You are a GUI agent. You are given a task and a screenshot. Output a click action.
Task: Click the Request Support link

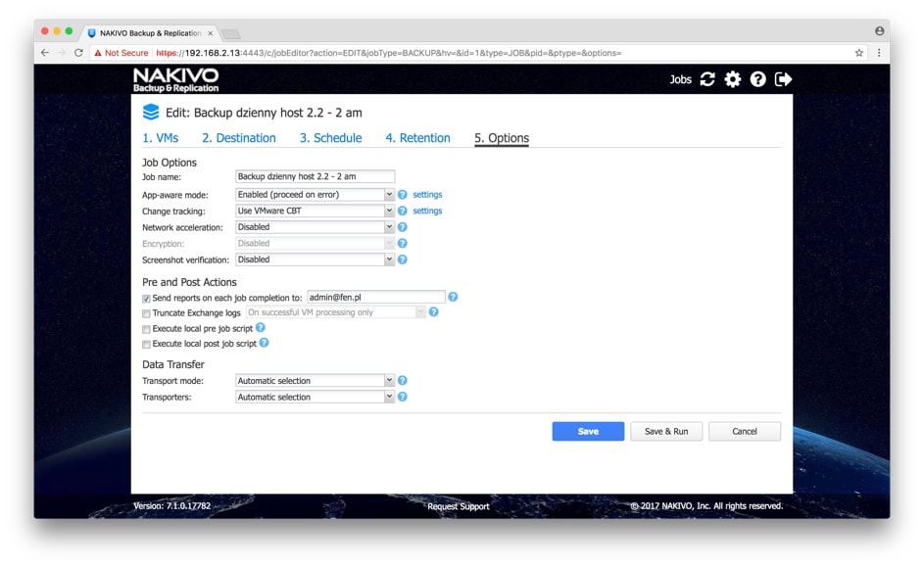click(x=458, y=506)
